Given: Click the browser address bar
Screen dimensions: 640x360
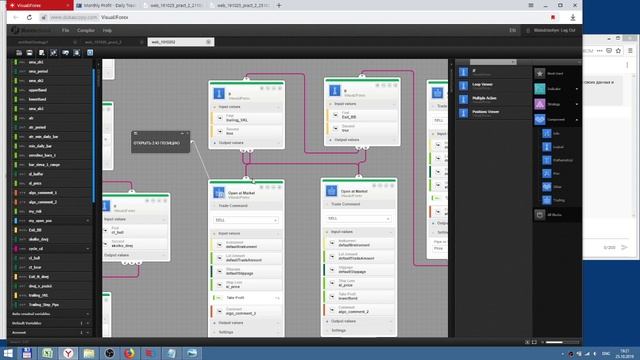Looking at the screenshot, I should tap(294, 18).
